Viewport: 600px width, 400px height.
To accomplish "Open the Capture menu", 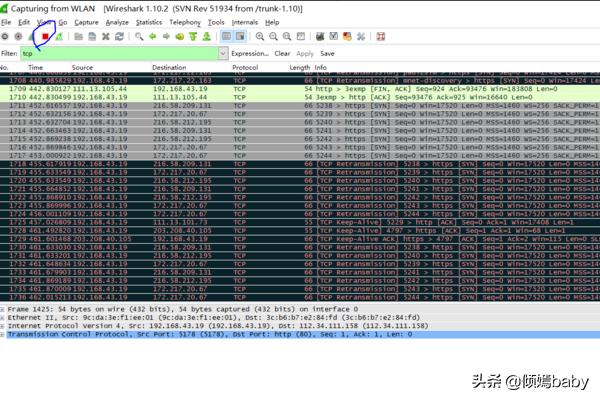I will pyautogui.click(x=86, y=22).
